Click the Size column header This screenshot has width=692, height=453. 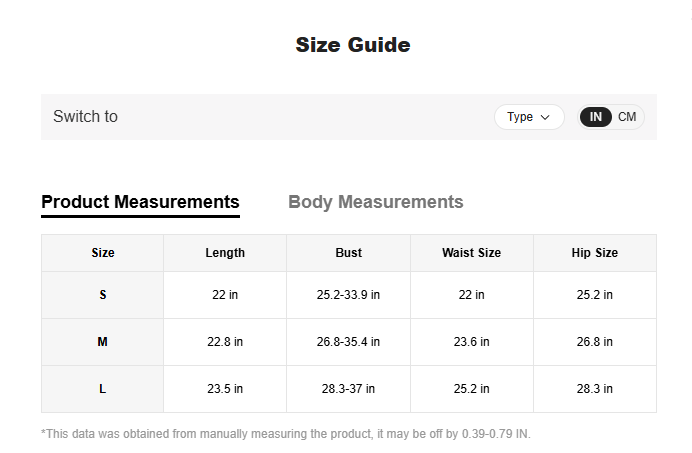(102, 253)
